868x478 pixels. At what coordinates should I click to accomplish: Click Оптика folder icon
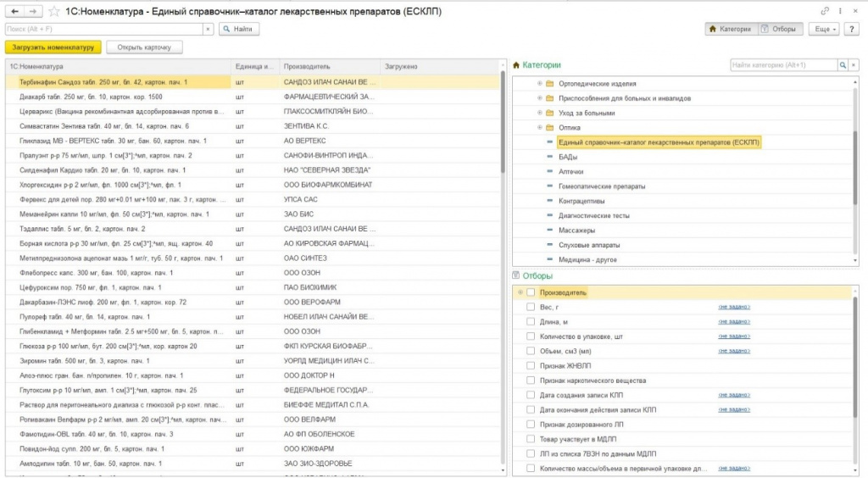coord(549,127)
